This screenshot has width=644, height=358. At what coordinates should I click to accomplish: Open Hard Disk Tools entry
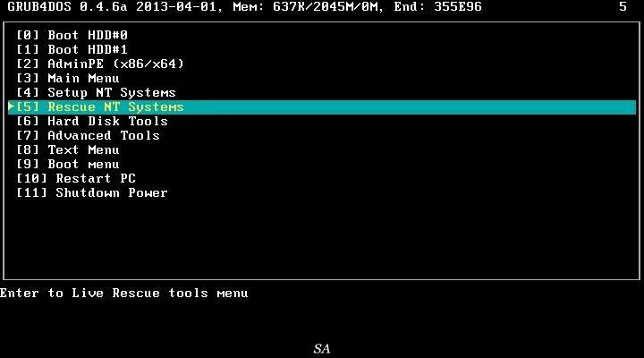92,122
